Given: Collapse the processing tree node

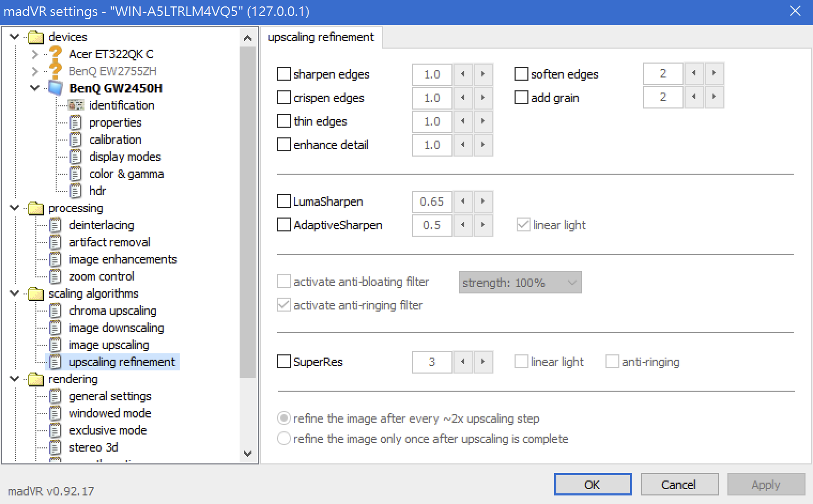Looking at the screenshot, I should tap(14, 207).
